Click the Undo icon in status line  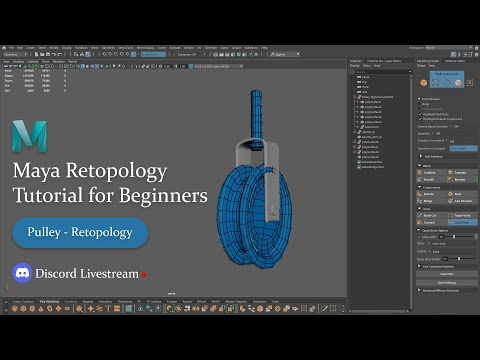[54, 54]
